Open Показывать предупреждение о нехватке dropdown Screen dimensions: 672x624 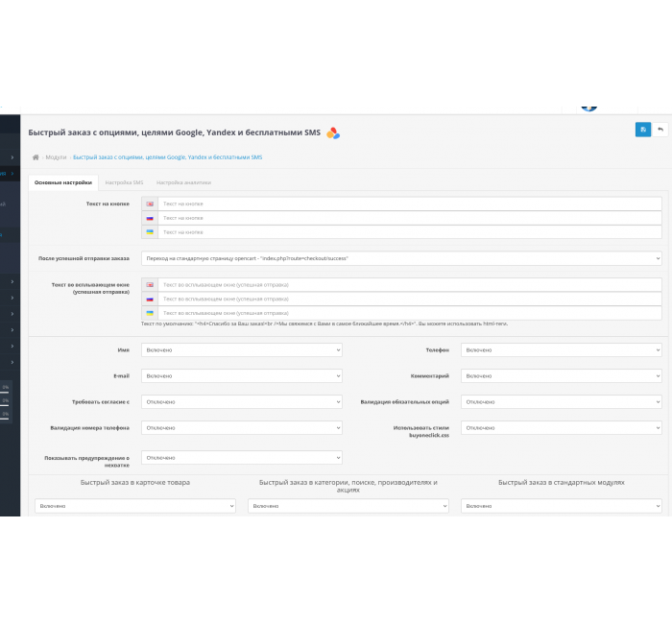pyautogui.click(x=242, y=458)
